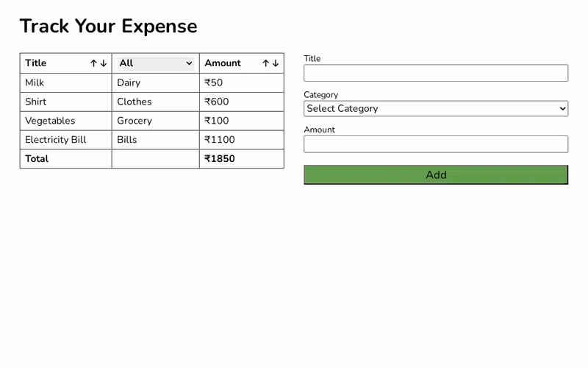Click the Dairy category cell
This screenshot has width=588, height=368.
tap(129, 83)
